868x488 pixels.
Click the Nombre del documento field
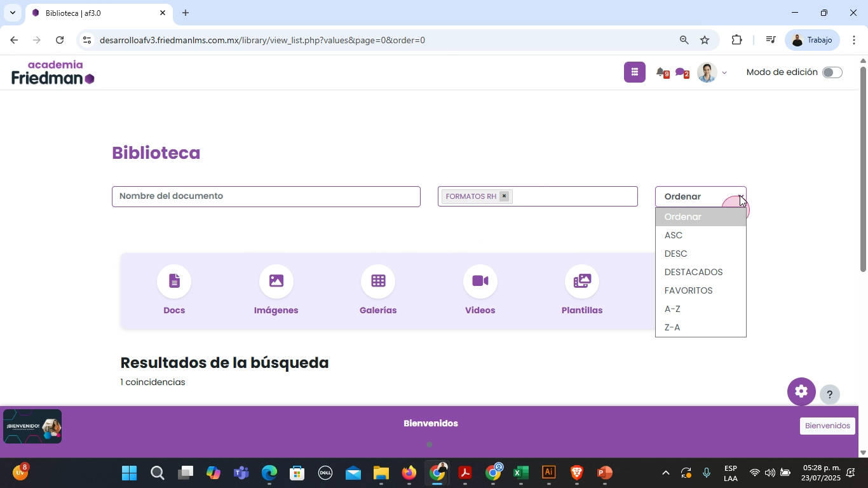(266, 196)
